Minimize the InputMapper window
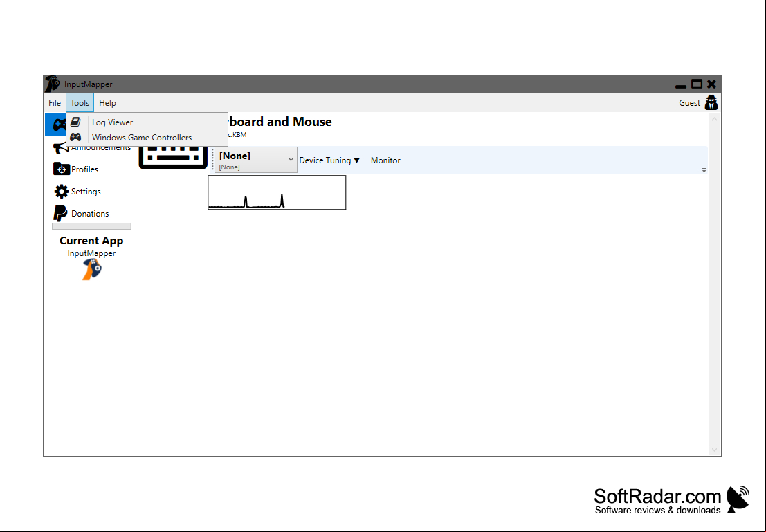The width and height of the screenshot is (766, 532). pyautogui.click(x=680, y=85)
